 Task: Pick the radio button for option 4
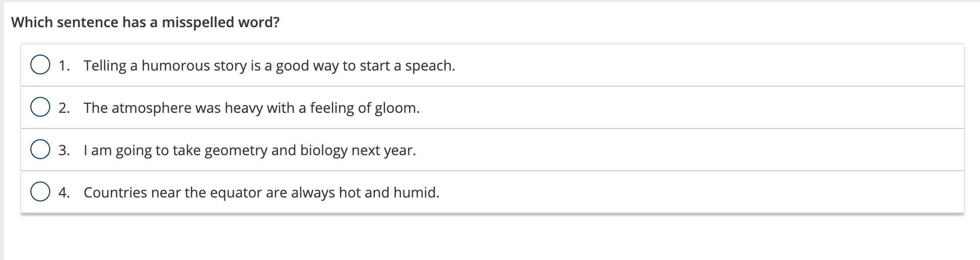coord(40,192)
